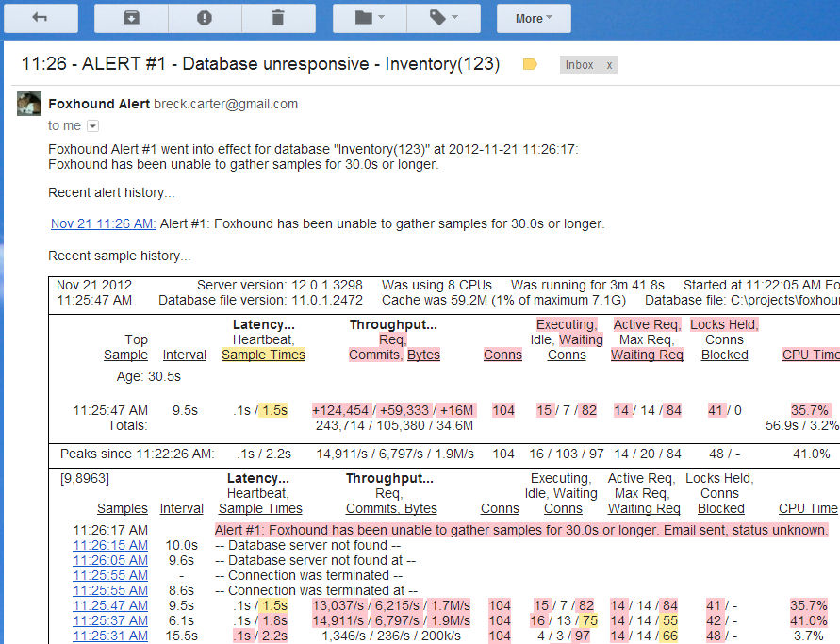Click the Interval link in lower table
840x644 pixels.
point(182,508)
